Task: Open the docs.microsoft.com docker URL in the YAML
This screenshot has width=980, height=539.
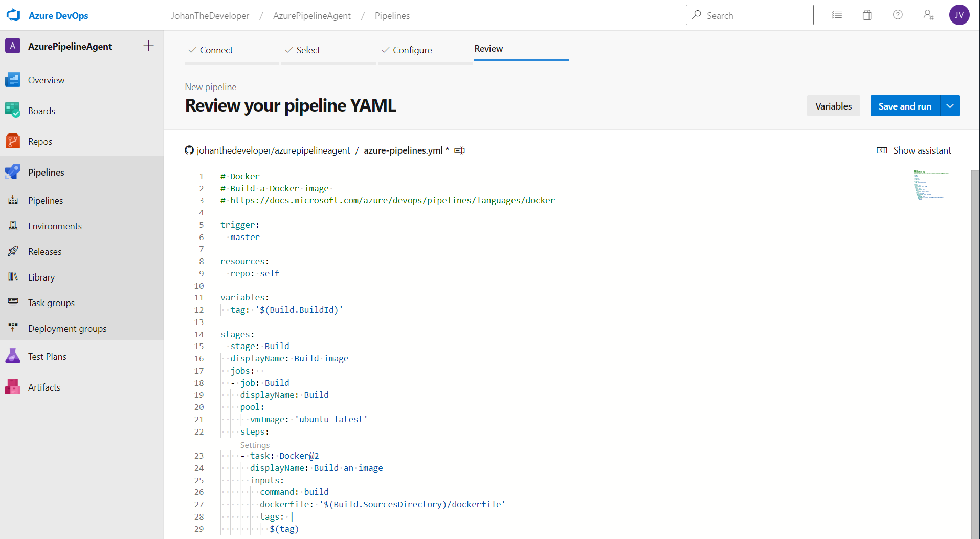Action: click(x=392, y=200)
